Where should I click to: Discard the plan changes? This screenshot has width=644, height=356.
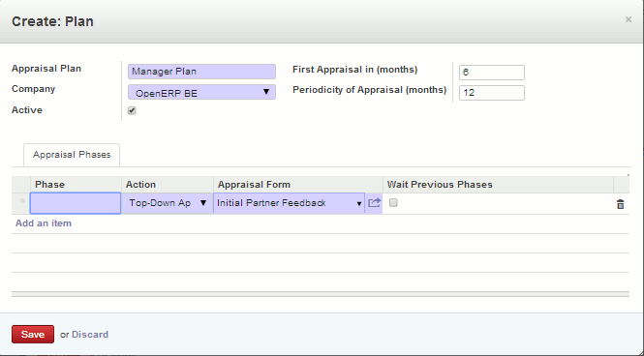point(90,335)
